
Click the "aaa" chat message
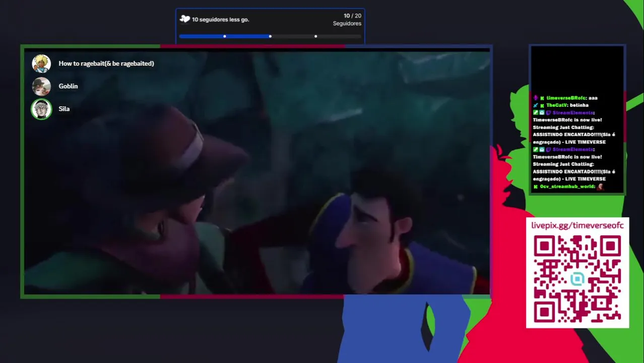[x=593, y=98]
